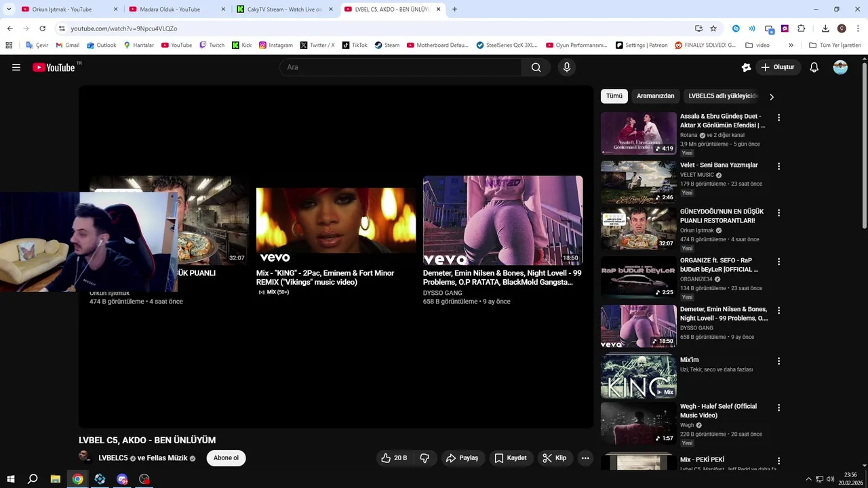Reload the page in Chrome

point(42,28)
